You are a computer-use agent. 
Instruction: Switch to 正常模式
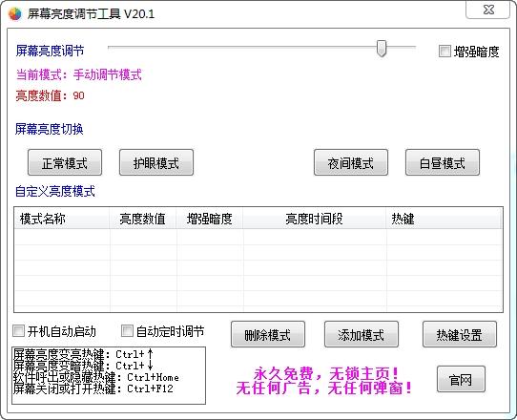click(65, 162)
